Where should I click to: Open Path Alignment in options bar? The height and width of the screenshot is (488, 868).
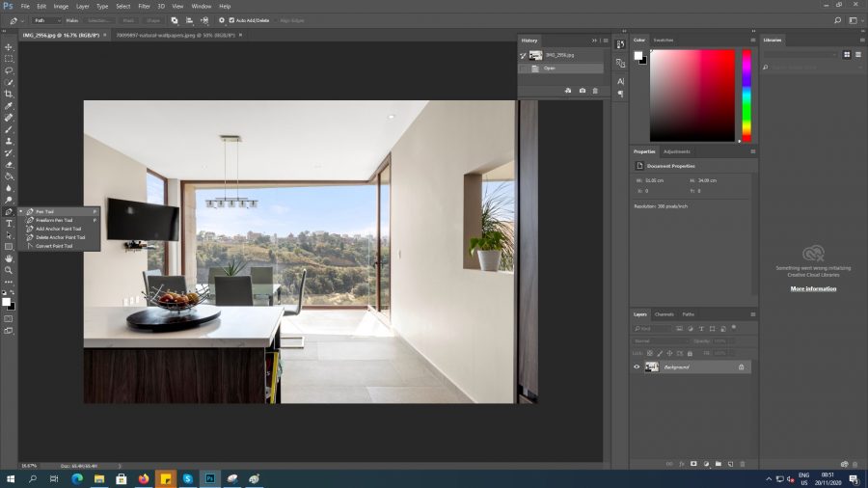(189, 20)
